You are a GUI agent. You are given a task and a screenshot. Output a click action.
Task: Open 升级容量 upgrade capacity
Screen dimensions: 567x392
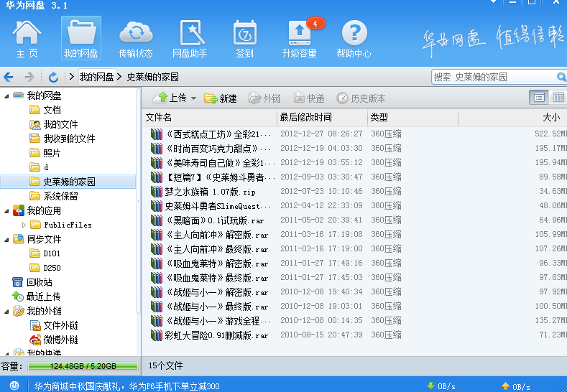pos(300,39)
